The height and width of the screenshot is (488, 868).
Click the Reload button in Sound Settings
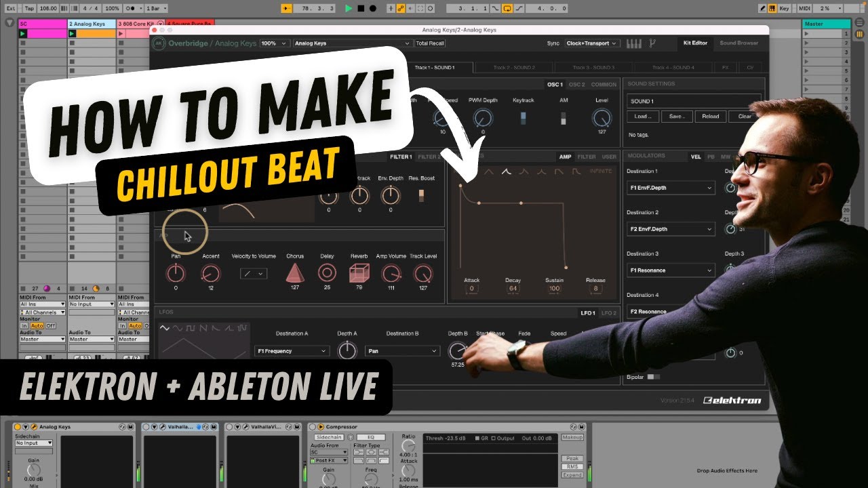710,117
